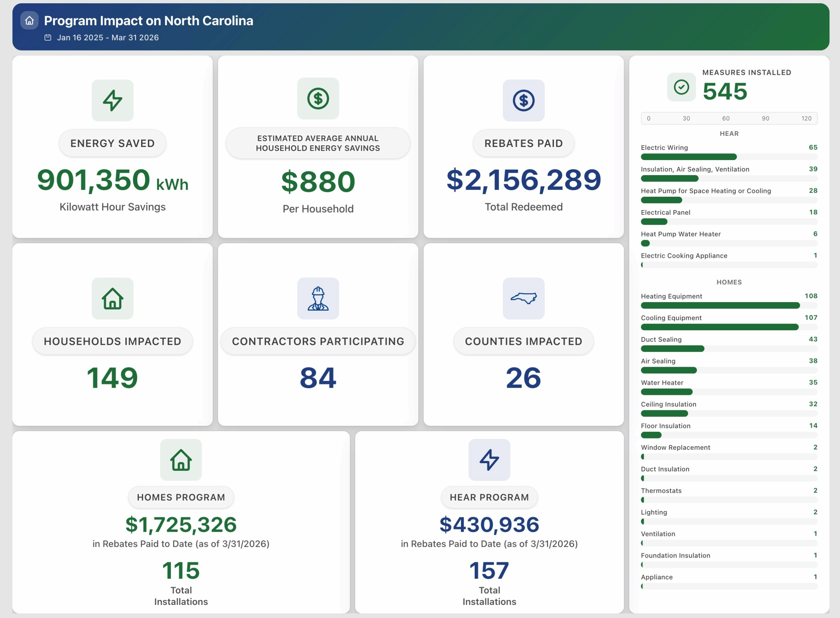
Task: Click checkmark icon next to Measures Installed
Action: pos(682,87)
